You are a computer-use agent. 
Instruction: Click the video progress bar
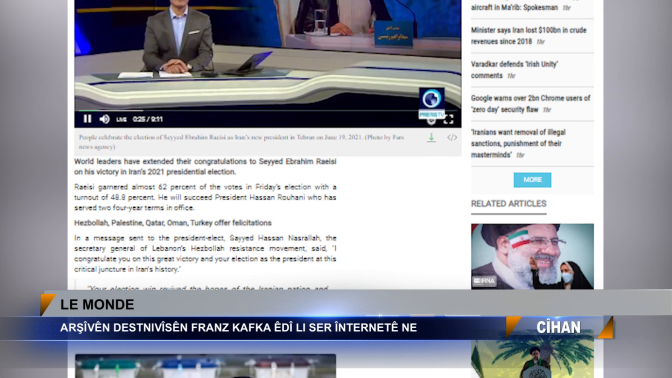(268, 110)
